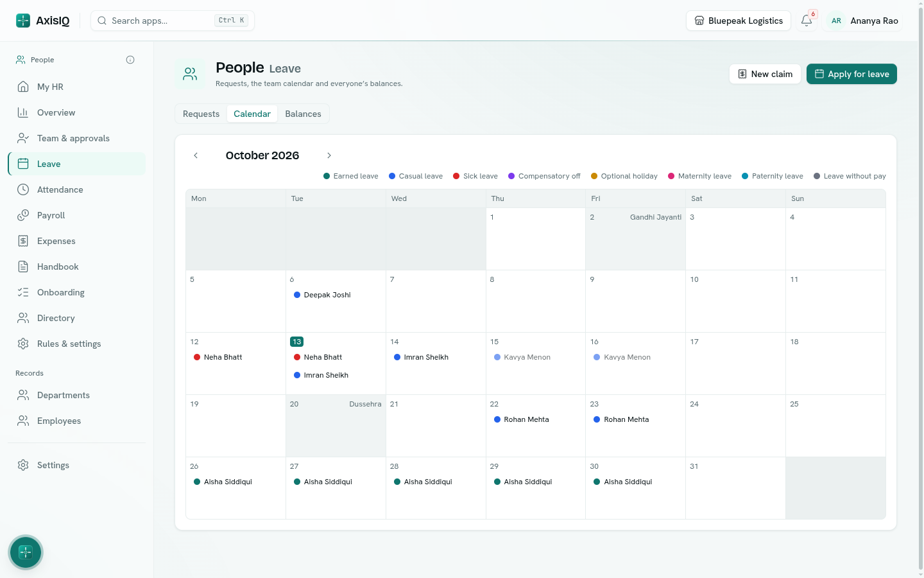This screenshot has width=924, height=578.
Task: Open My HR from the sidebar
Action: (x=77, y=87)
